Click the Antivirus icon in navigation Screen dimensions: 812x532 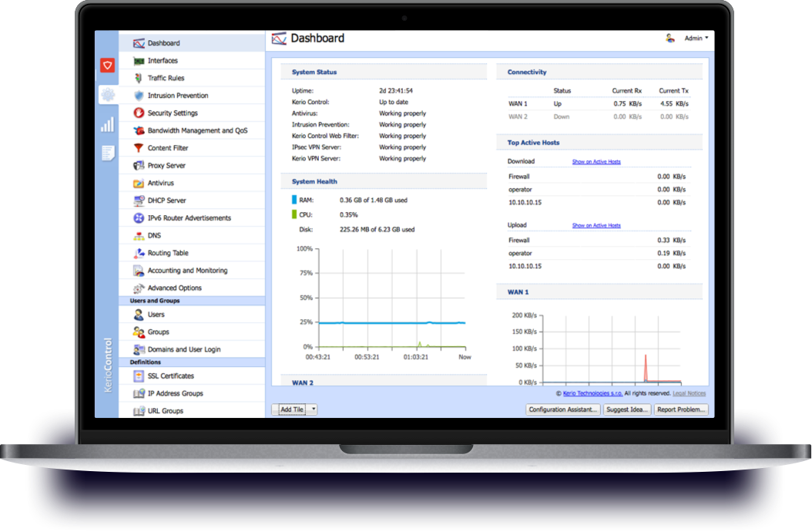tap(139, 183)
